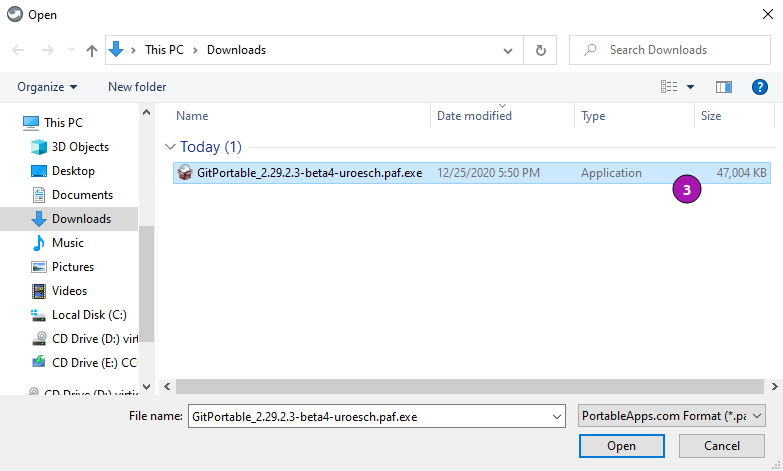Screen dimensions: 783x471
Task: Click the blue download arrow in address bar
Action: pyautogui.click(x=116, y=49)
